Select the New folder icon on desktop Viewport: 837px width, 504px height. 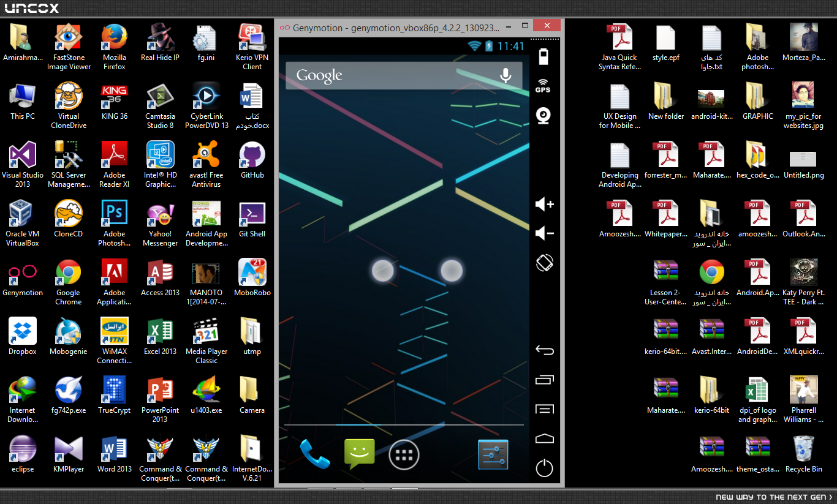(666, 102)
